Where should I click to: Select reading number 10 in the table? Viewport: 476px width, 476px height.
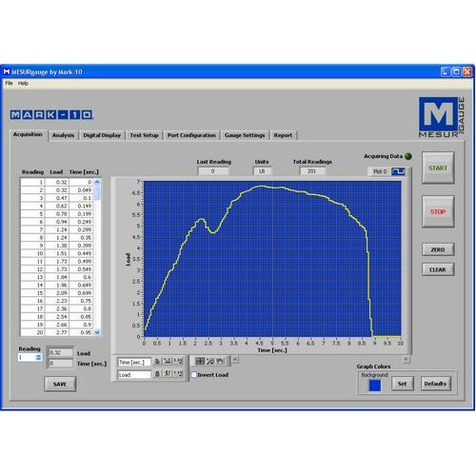coord(32,253)
